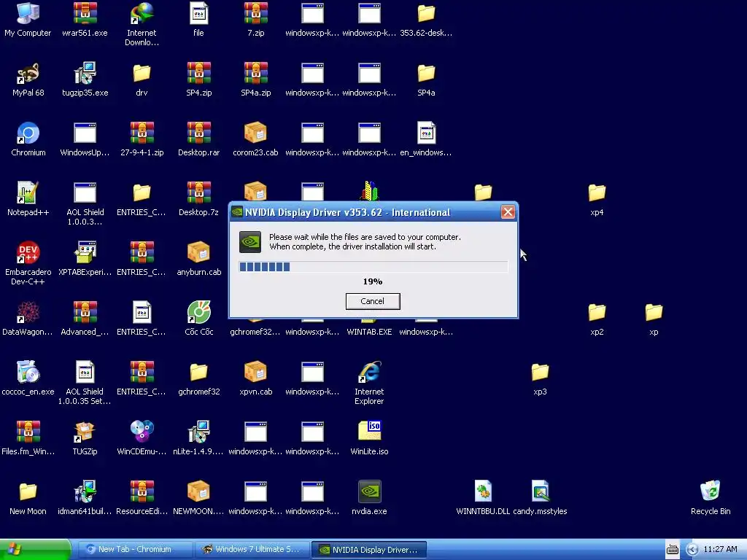
Task: Switch to Windows 7 Ultimate S... taskbar item
Action: (x=252, y=550)
